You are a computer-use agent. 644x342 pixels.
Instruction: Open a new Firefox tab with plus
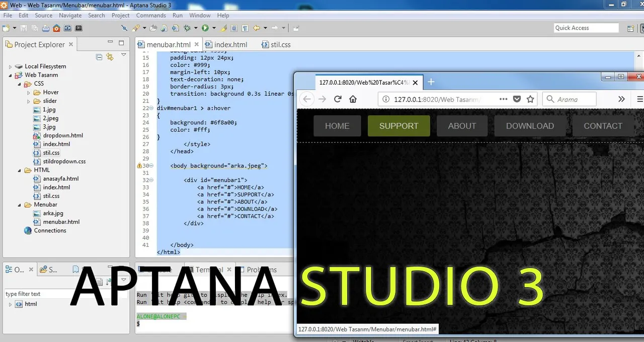tap(431, 82)
